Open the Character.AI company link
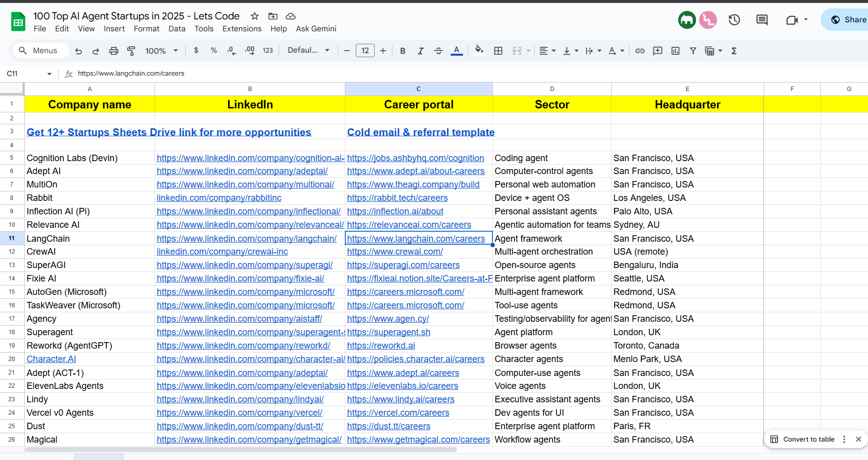The width and height of the screenshot is (868, 460). pyautogui.click(x=51, y=359)
